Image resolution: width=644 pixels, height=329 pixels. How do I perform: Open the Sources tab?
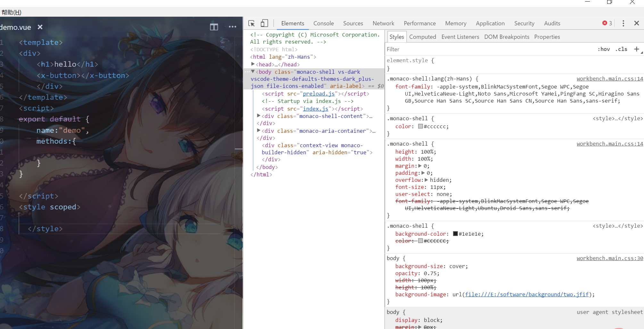coord(353,23)
